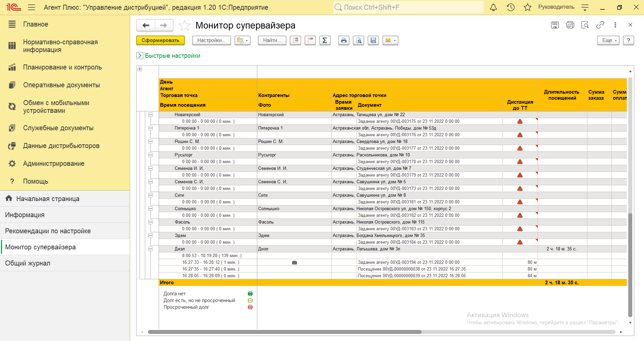Viewport: 644px width, 341px height.
Task: Print the report using printer icon
Action: coord(344,40)
